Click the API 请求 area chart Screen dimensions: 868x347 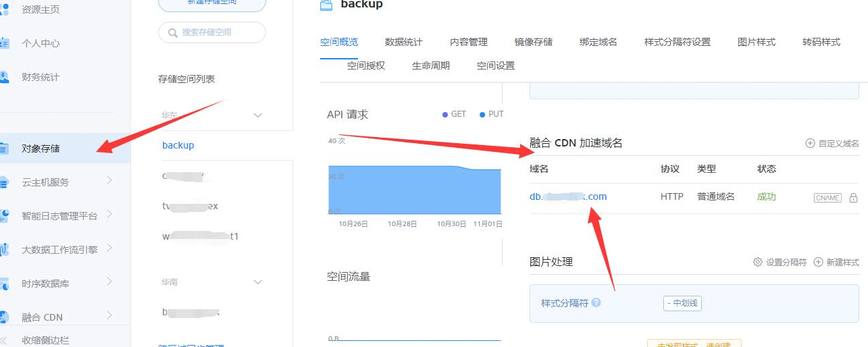pyautogui.click(x=415, y=190)
